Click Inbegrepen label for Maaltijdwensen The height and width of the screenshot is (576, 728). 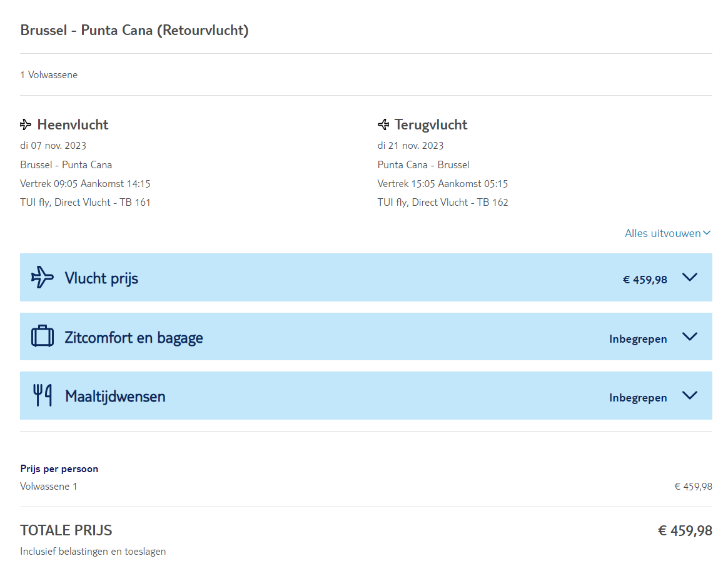point(638,398)
